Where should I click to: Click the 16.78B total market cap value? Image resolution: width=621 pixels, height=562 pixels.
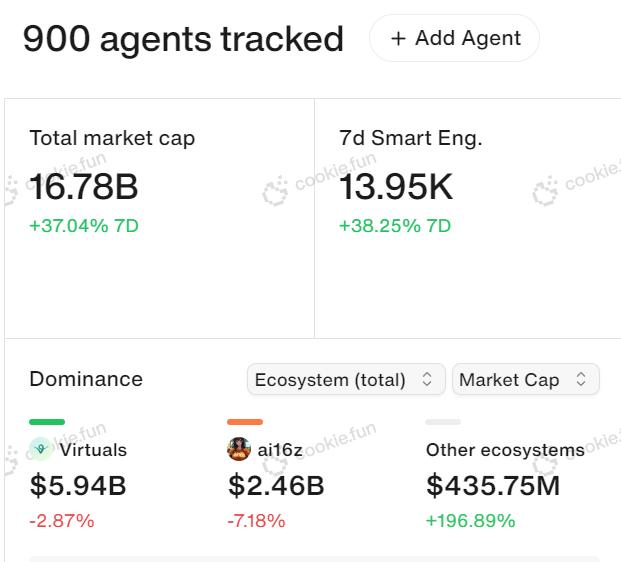click(84, 187)
